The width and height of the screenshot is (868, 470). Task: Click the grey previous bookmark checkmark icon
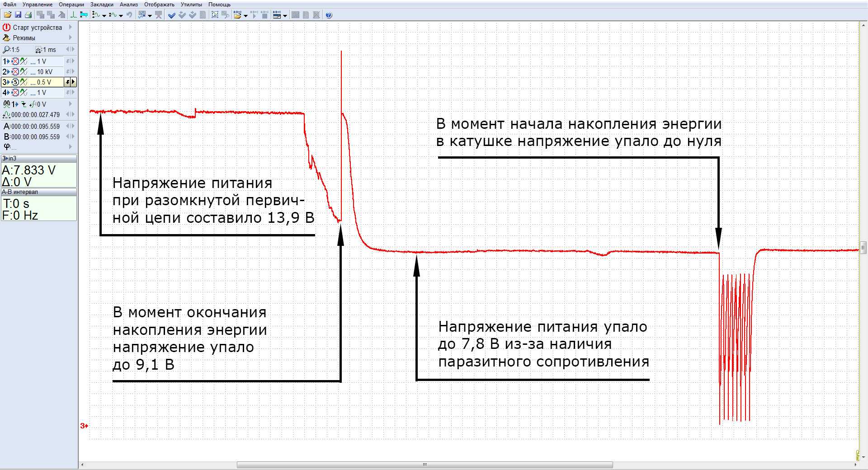click(182, 15)
